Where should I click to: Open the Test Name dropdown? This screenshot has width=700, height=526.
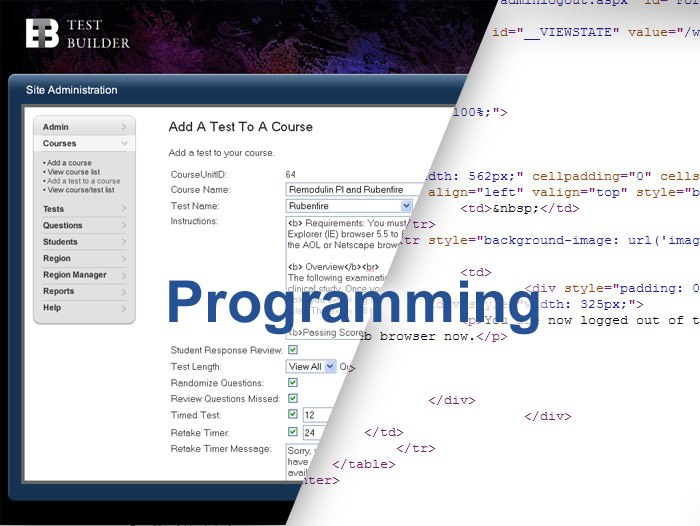(349, 205)
